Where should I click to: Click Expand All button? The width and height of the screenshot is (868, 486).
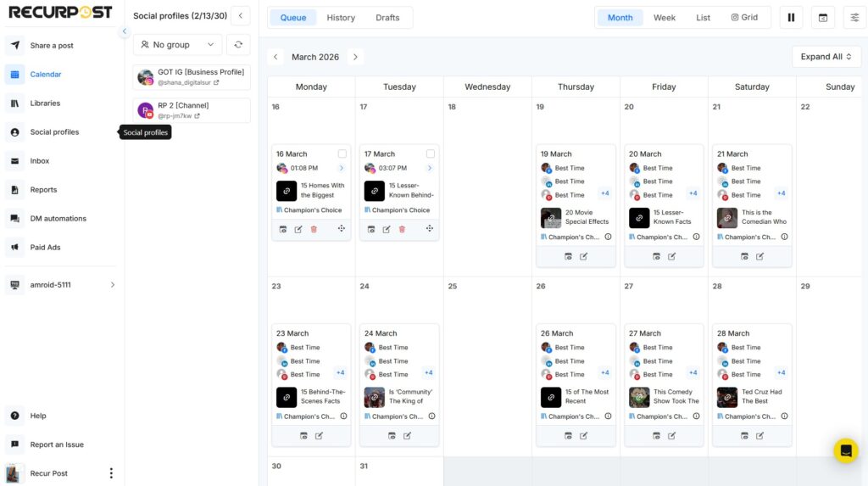(826, 57)
